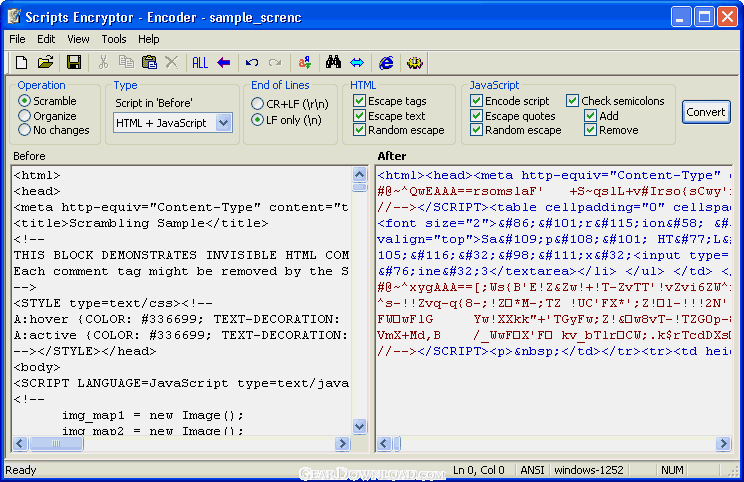Click After pane horizontal scrollbar thumb
The width and height of the screenshot is (744, 482).
pos(397,444)
